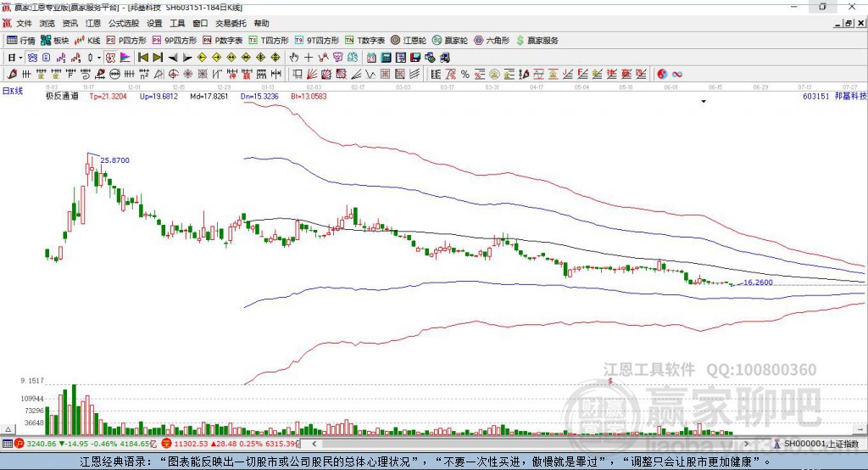This screenshot has height=470, width=868.
Task: Click the Md=17.8261 indicator value
Action: pyautogui.click(x=209, y=96)
